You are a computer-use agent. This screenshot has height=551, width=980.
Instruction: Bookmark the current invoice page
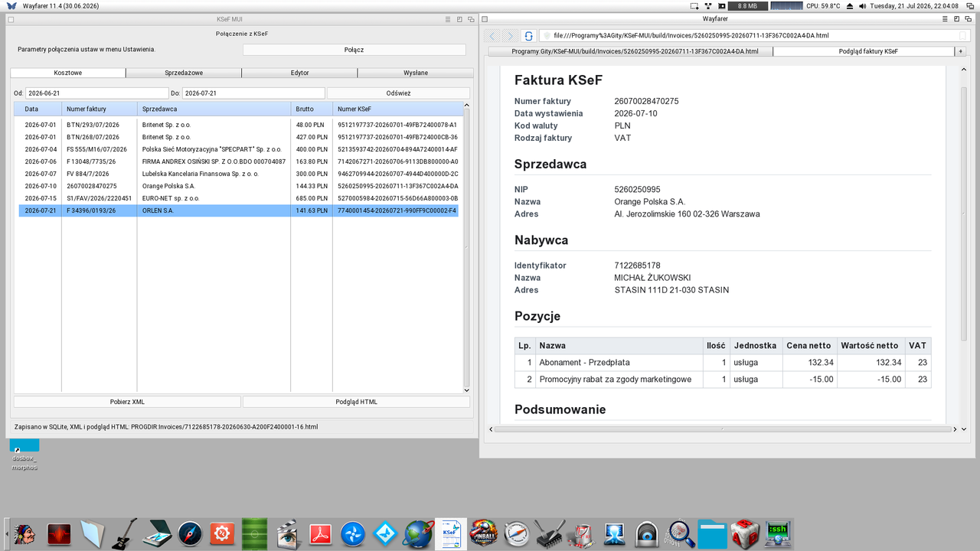pos(963,35)
